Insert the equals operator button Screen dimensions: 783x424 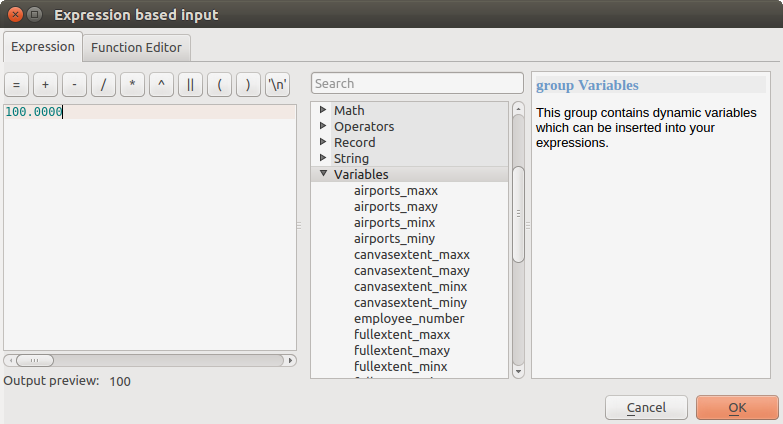16,85
